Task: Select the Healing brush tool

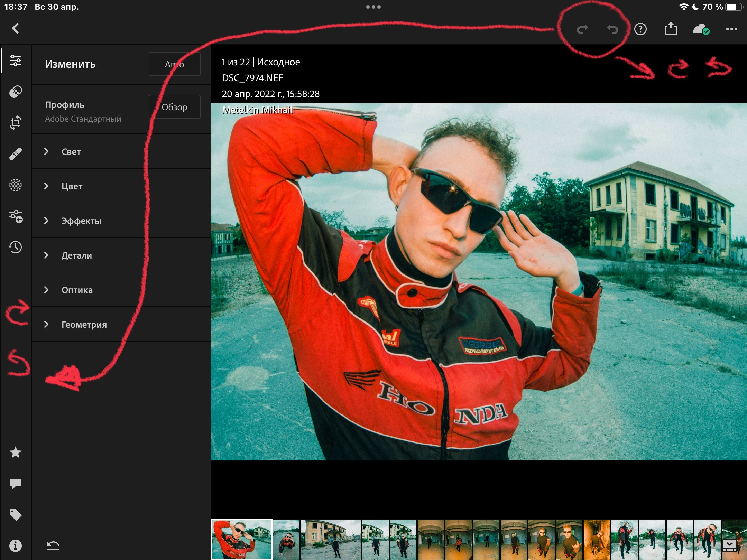Action: coord(16,154)
